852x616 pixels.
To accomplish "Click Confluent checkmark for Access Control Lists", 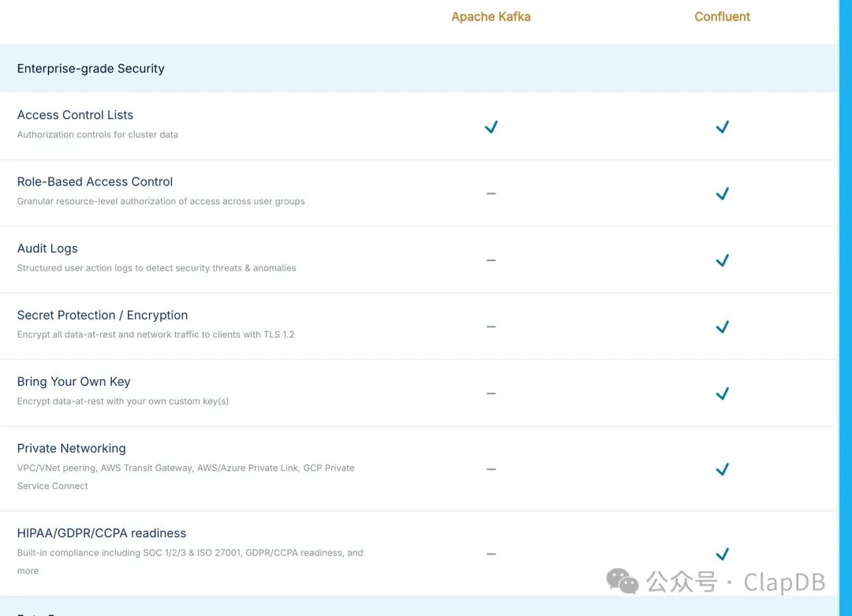I will click(722, 127).
